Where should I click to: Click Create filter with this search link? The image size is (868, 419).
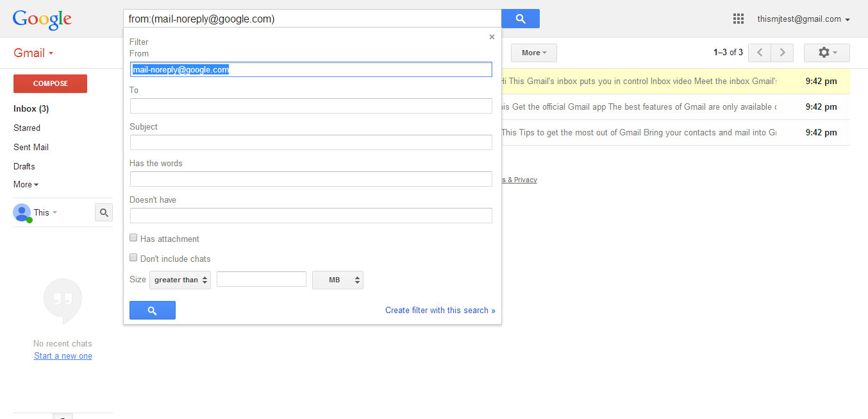(440, 311)
